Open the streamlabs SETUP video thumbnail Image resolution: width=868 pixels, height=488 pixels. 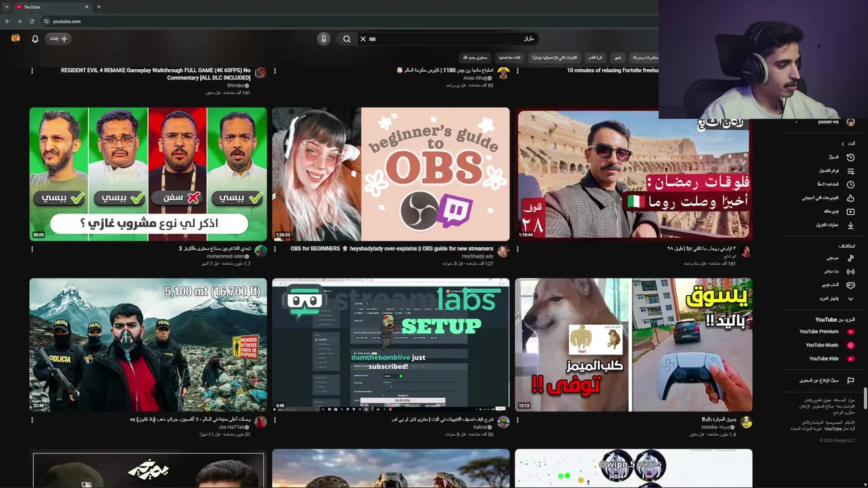[x=391, y=345]
